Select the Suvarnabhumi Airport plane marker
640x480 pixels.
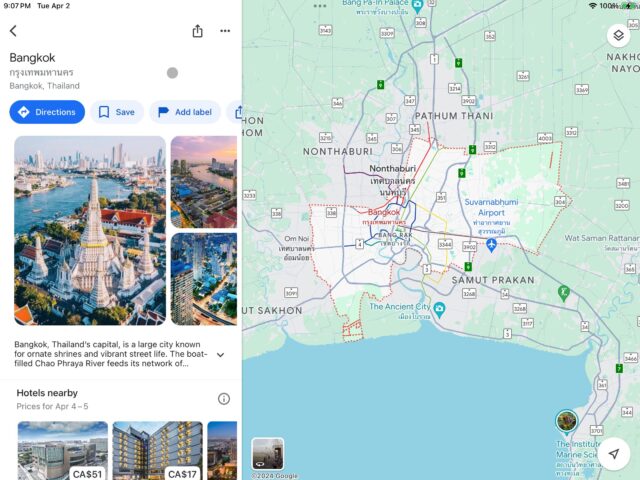(491, 243)
